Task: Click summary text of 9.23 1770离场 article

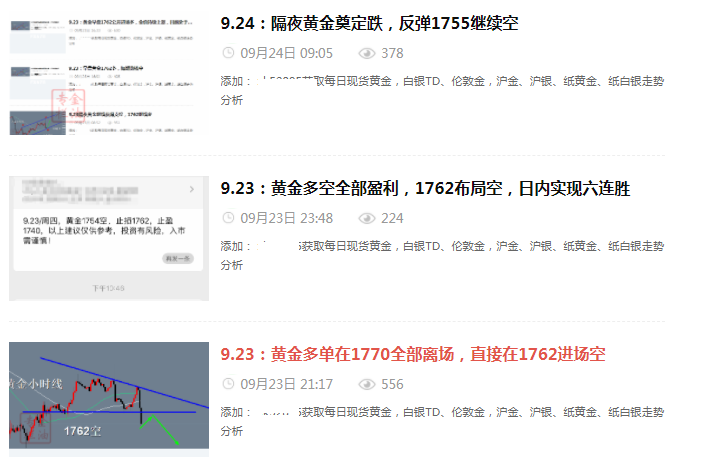Action: click(x=442, y=421)
